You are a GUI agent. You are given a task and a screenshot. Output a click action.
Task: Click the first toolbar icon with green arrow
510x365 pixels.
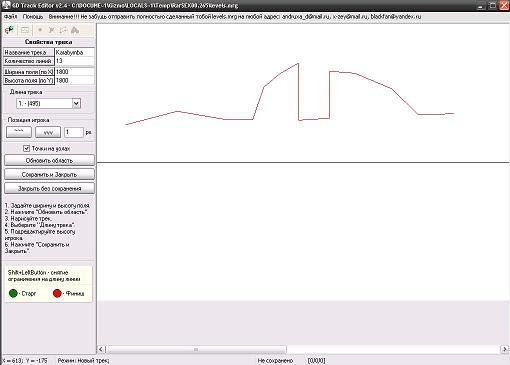(9, 30)
